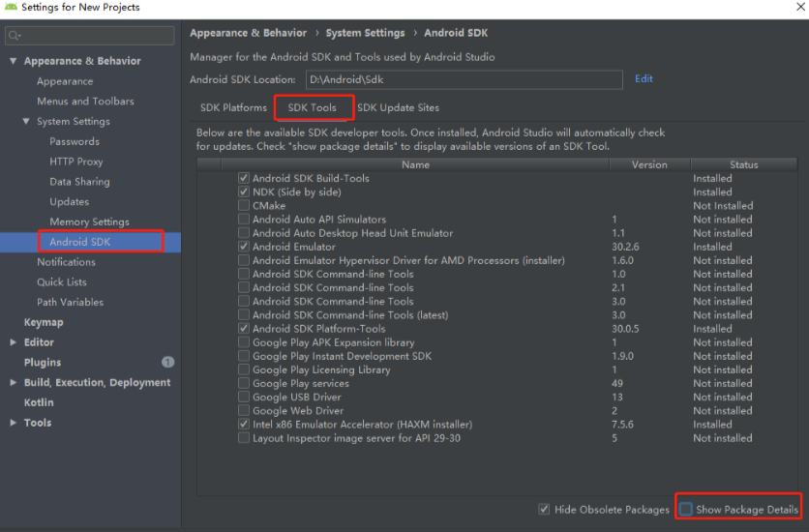The width and height of the screenshot is (809, 532).
Task: Open the Updates settings page
Action: click(69, 202)
